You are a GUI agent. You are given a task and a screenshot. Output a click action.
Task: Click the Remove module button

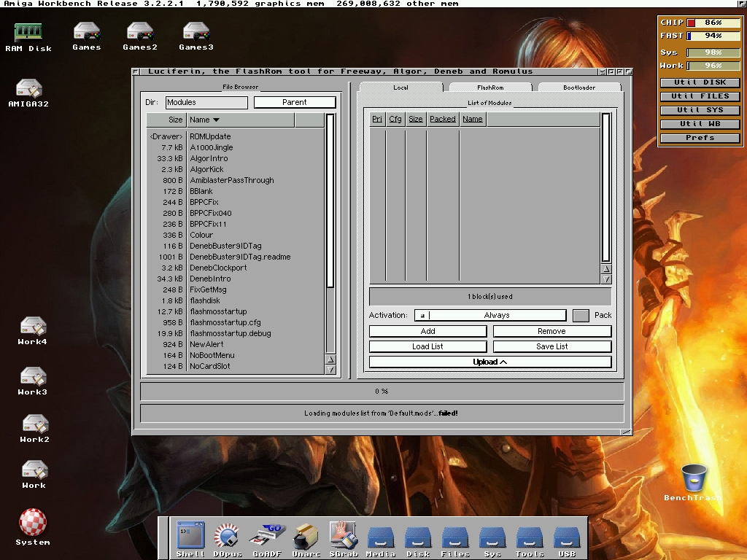[552, 332]
